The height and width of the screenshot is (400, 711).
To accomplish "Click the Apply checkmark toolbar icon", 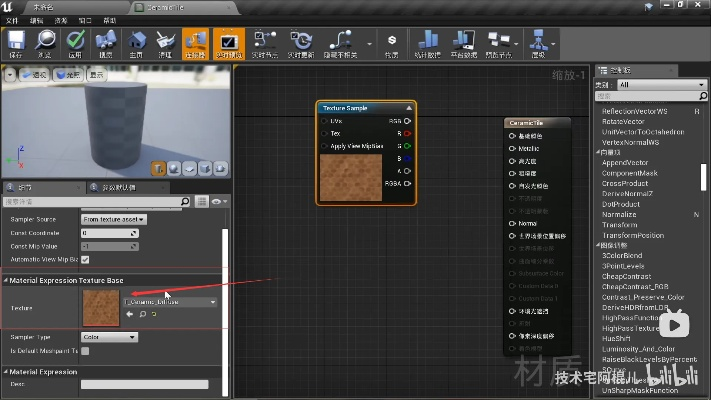I will 76,41.
